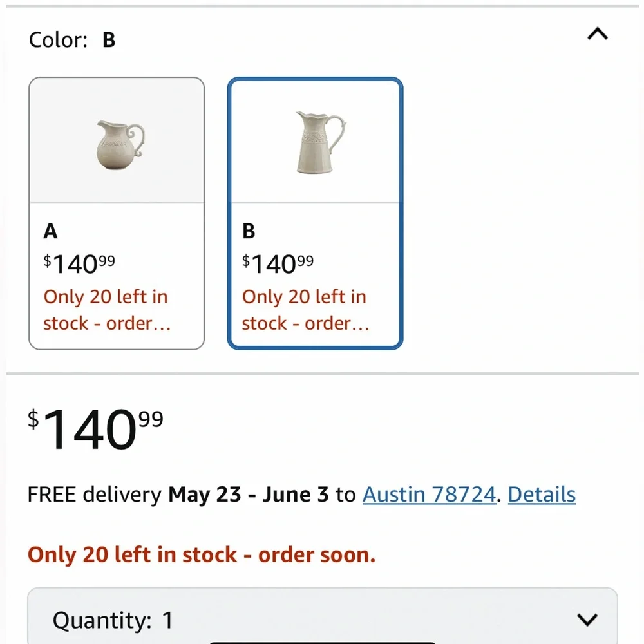Open delivery Details link

point(542,494)
